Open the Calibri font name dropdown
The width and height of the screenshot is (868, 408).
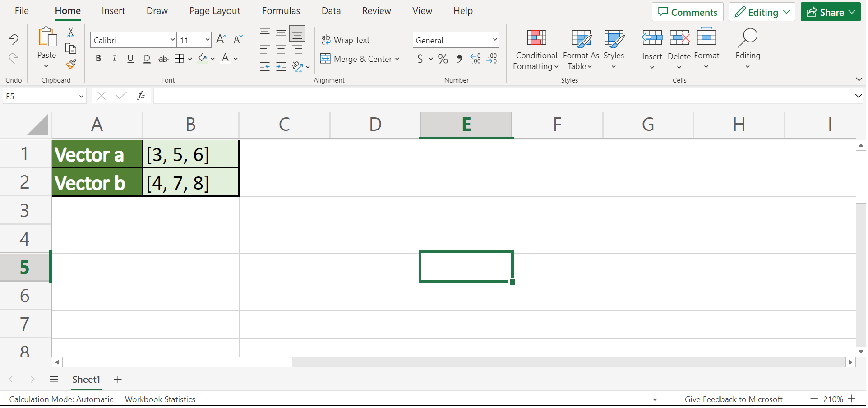(172, 40)
